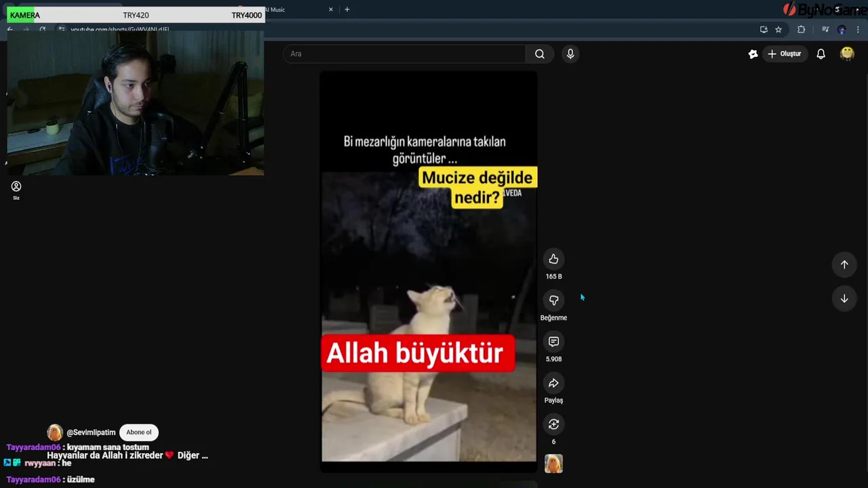
Task: Open a new browser tab with plus
Action: click(347, 9)
